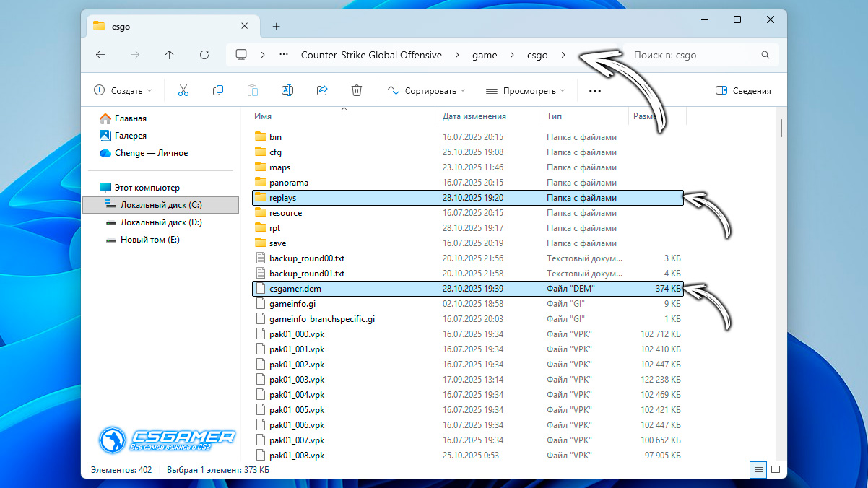868x488 pixels.
Task: Navigate up one folder level
Action: coord(169,55)
